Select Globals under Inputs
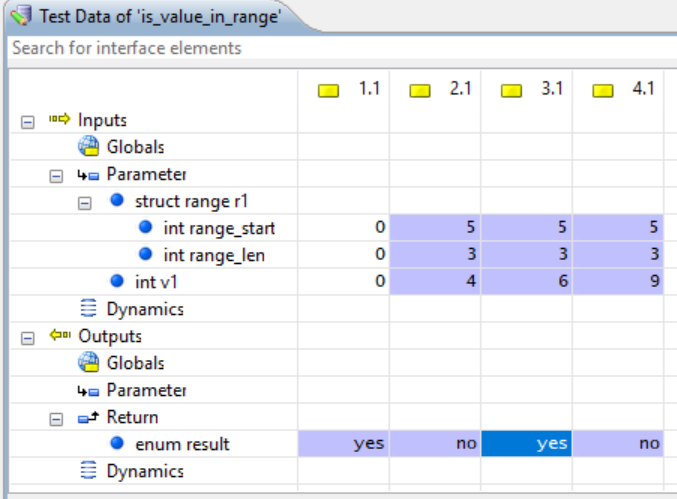The image size is (677, 499). pos(136,147)
